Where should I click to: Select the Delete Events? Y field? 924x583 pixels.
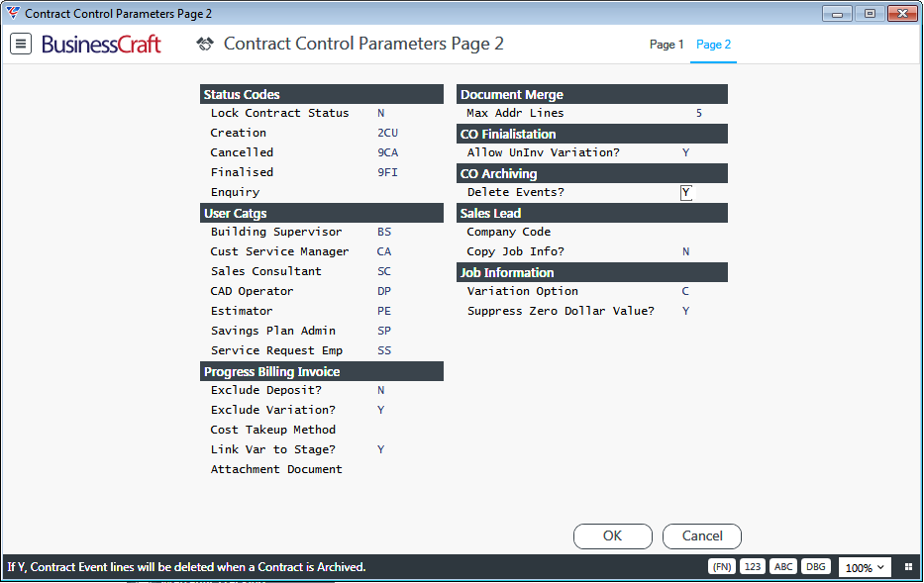[686, 193]
